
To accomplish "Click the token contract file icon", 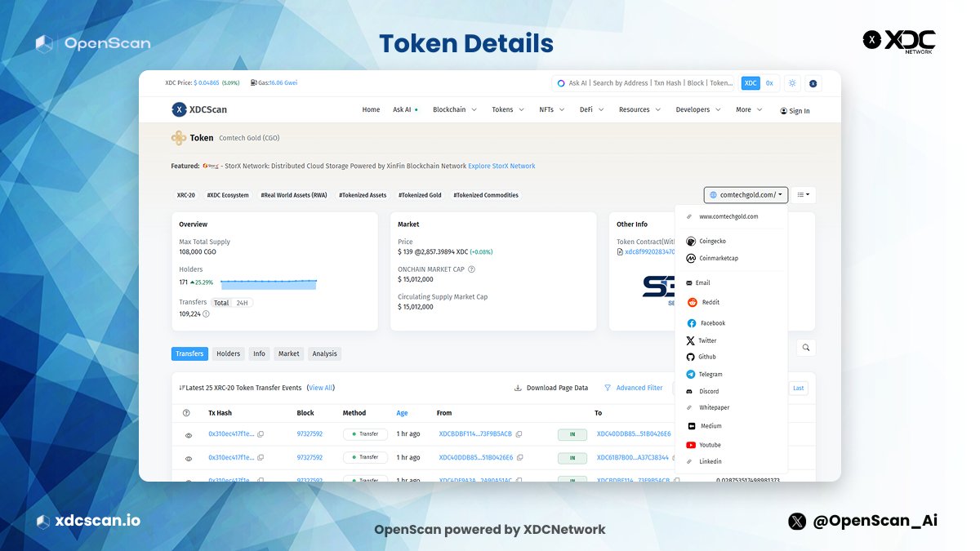I will (x=620, y=251).
